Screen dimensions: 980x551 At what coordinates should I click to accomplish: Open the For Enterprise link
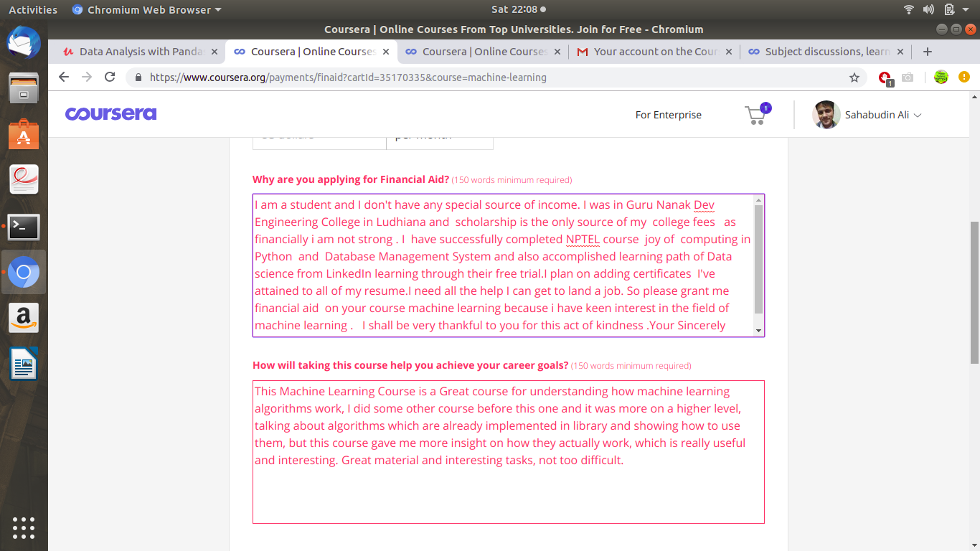tap(668, 115)
